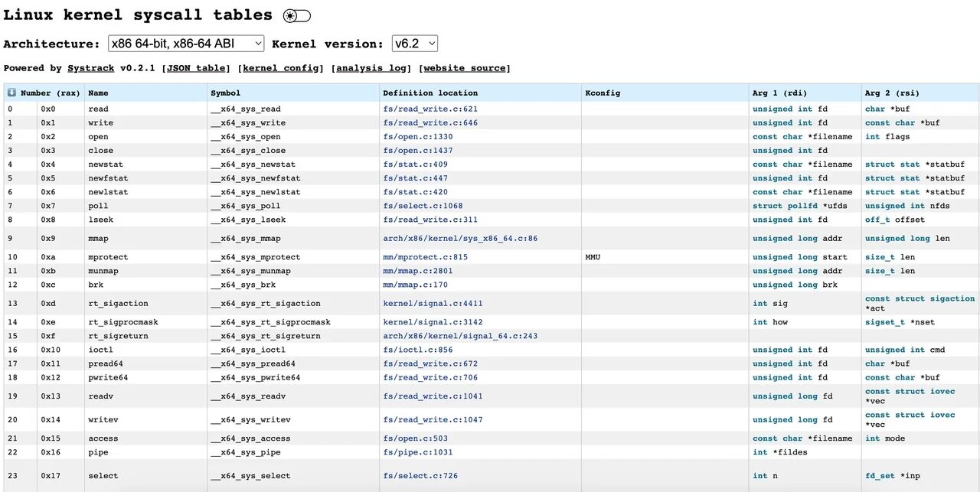Open fs/open.c:503 definition link
Viewport: 980px width, 492px height.
coord(416,438)
